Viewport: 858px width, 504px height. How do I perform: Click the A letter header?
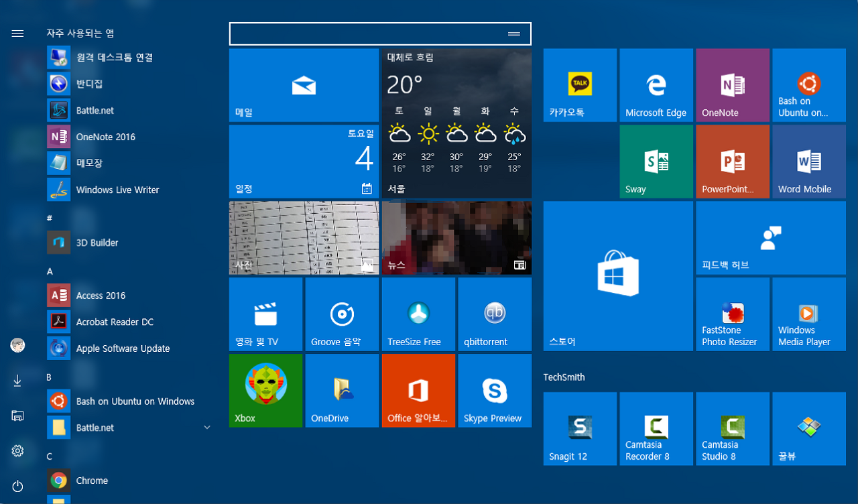tap(50, 271)
